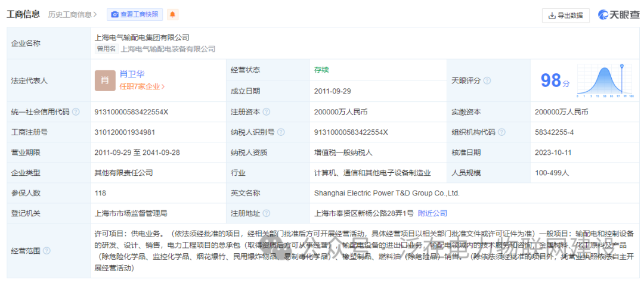Click address 上海市奉贤区新杨公路28弄1号
Screen dimensions: 644x283
(x=363, y=213)
